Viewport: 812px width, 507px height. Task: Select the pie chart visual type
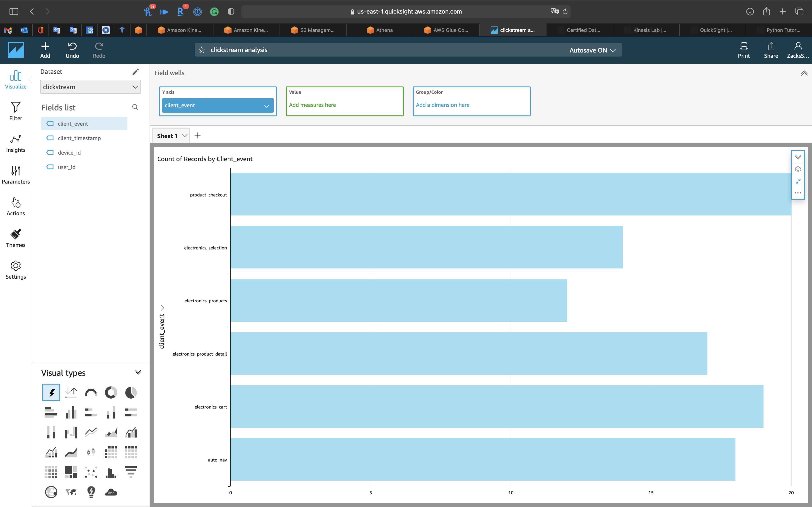130,392
